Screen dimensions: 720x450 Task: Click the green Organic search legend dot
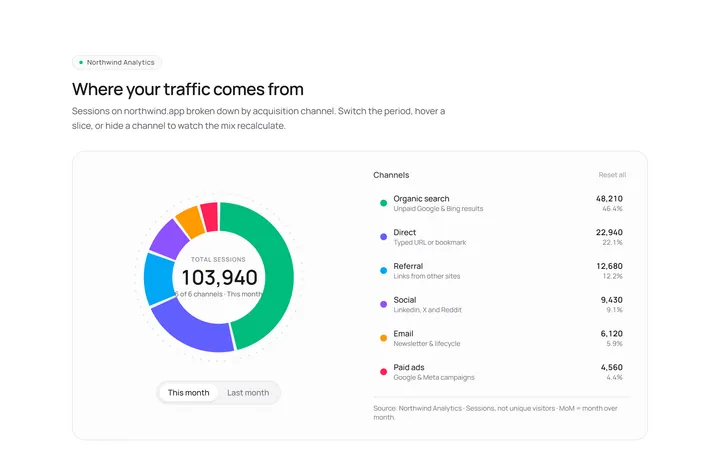point(383,203)
